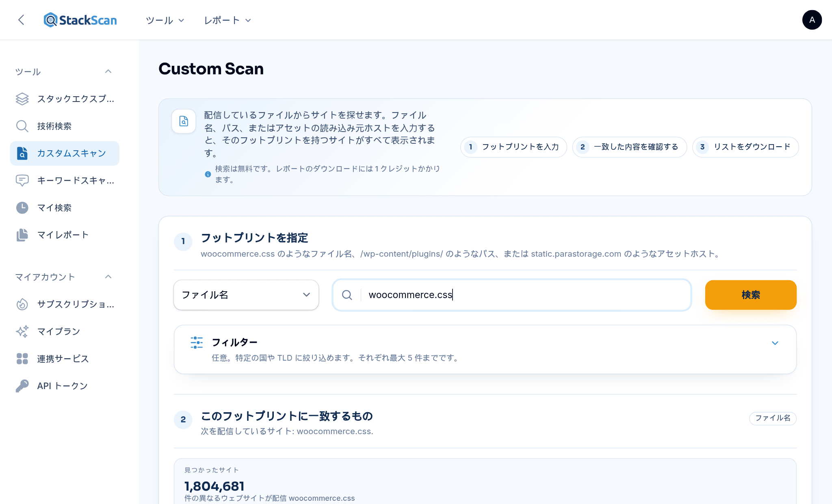Open the マイレポート files icon
The height and width of the screenshot is (504, 832).
22,235
